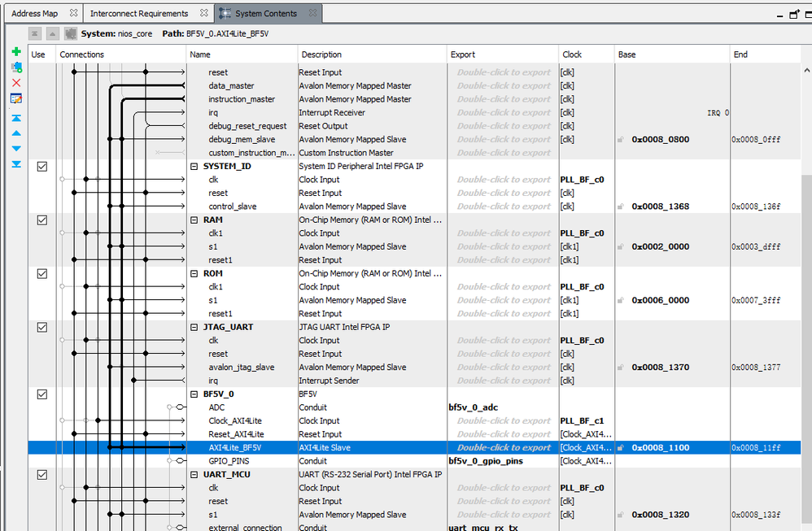Collapse the JTAG_UART component tree
This screenshot has height=531, width=812.
(194, 327)
